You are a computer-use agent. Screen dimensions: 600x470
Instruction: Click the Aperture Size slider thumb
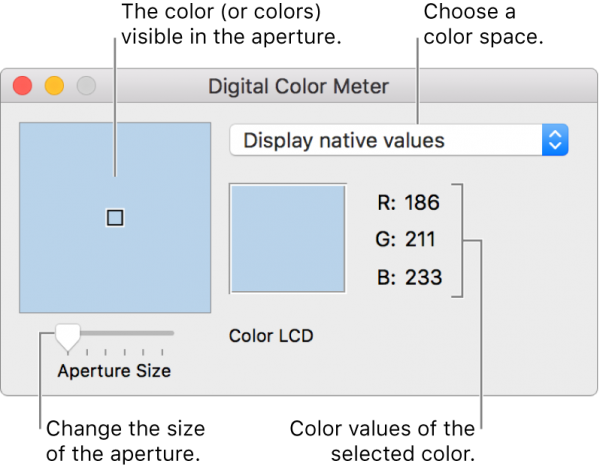pyautogui.click(x=68, y=336)
